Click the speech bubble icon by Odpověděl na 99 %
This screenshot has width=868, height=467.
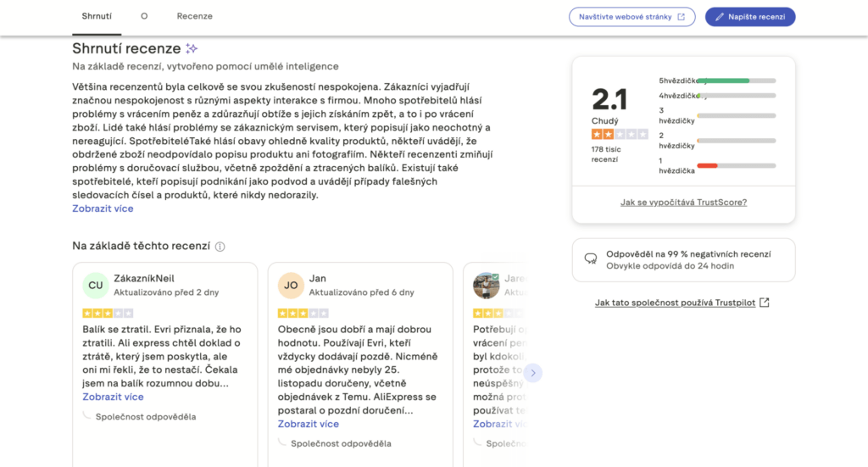[590, 259]
